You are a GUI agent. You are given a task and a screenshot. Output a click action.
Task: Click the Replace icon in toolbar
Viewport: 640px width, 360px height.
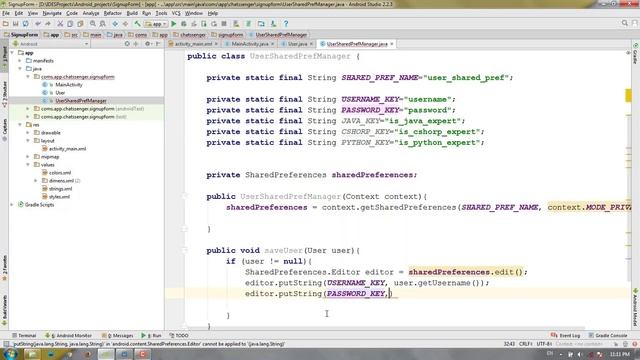(x=102, y=24)
